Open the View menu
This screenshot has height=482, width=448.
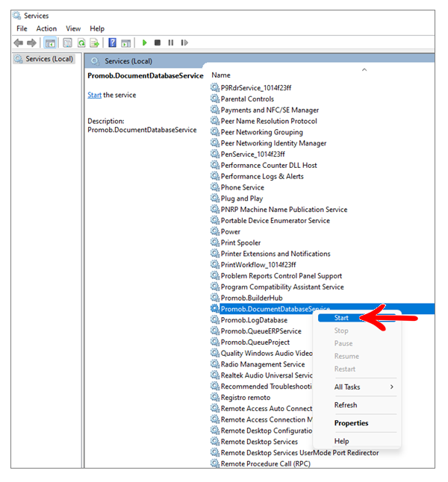tap(73, 28)
